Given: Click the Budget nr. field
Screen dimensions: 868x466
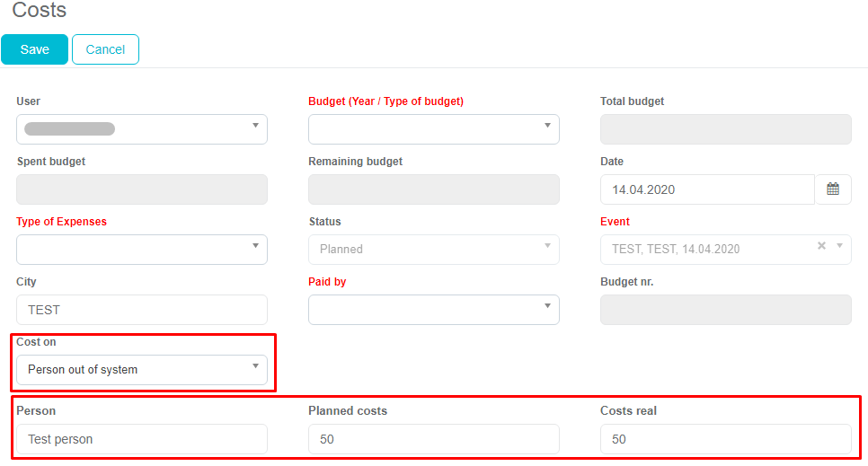Looking at the screenshot, I should coord(725,310).
